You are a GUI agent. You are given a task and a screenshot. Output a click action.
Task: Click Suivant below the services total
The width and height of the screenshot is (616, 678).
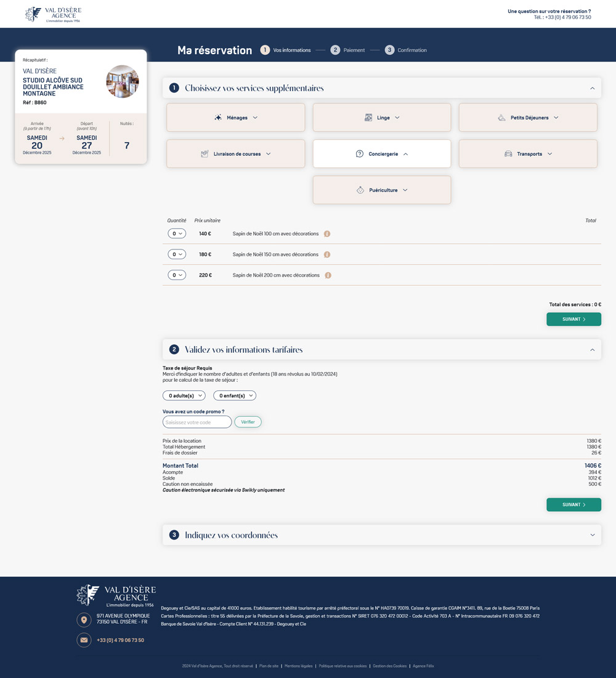point(573,319)
